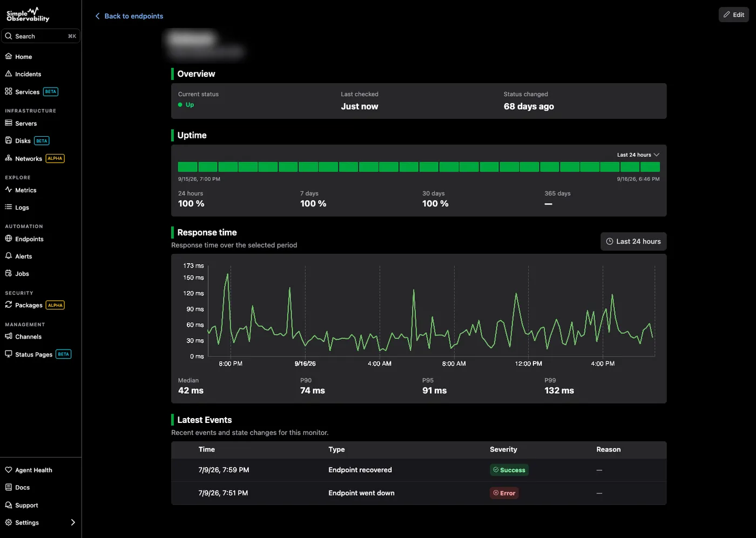The image size is (756, 538).
Task: Click the Success checkmark badge
Action: 509,470
